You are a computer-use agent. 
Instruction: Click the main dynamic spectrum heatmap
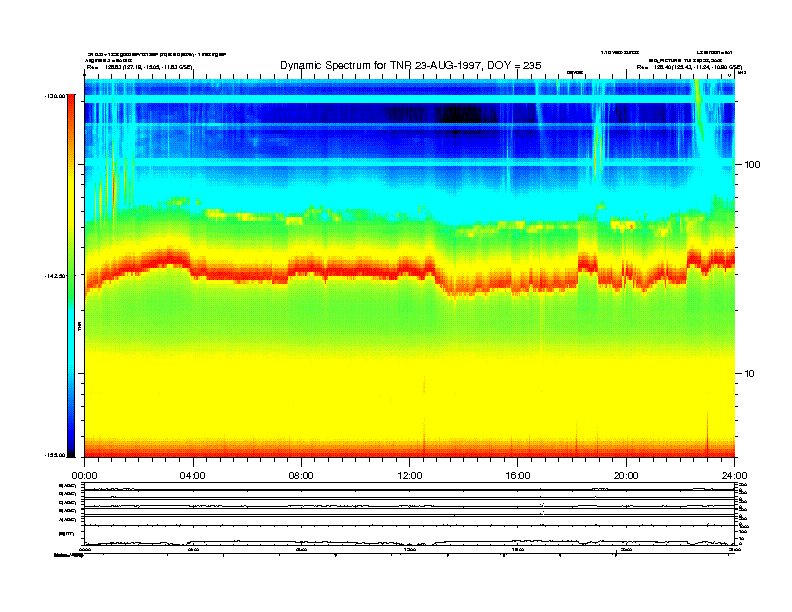tap(410, 268)
